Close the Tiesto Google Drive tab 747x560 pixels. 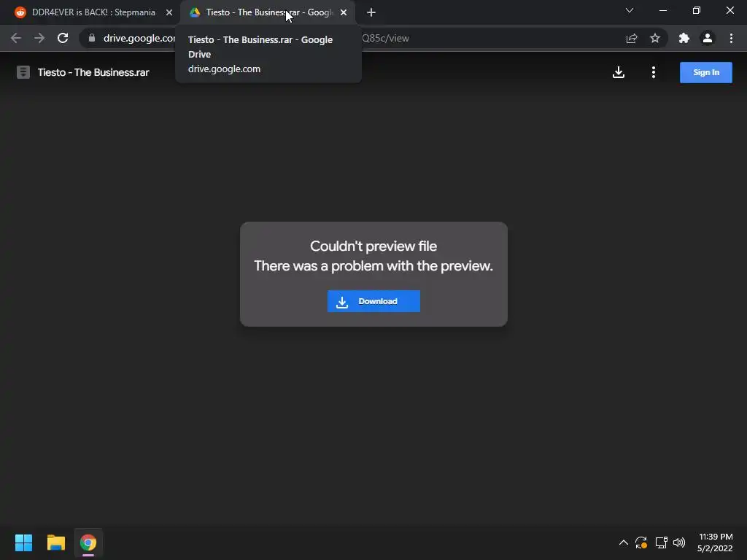344,12
